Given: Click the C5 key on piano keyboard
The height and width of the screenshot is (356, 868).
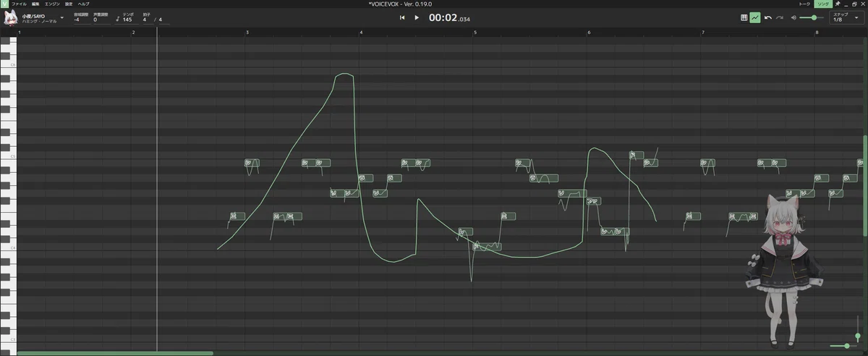Looking at the screenshot, I should point(8,156).
